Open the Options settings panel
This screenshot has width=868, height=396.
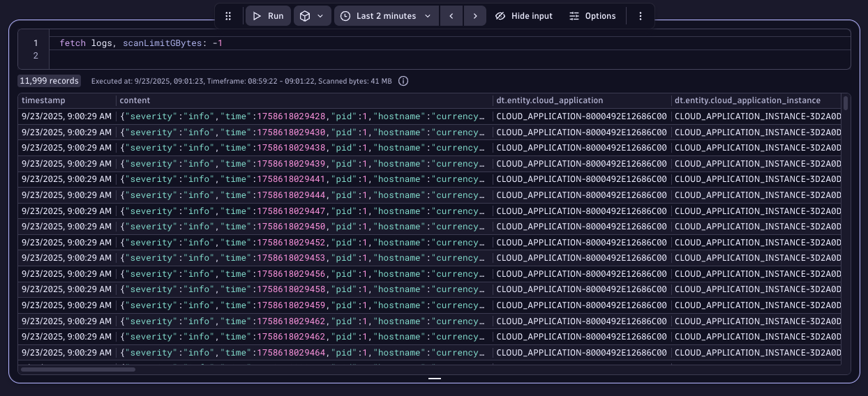[x=592, y=16]
